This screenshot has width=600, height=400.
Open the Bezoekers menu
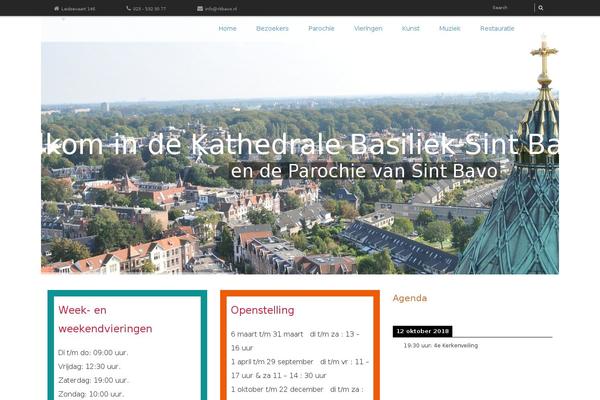coord(272,28)
